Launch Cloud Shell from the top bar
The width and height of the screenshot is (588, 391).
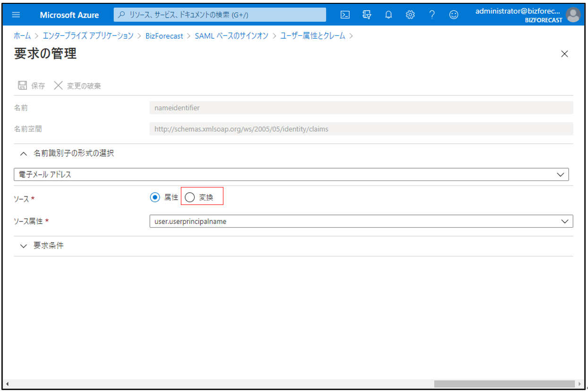pos(345,15)
